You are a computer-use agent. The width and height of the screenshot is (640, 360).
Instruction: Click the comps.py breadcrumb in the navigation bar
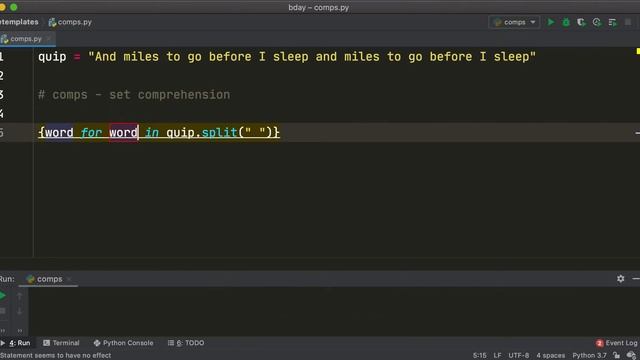70,22
